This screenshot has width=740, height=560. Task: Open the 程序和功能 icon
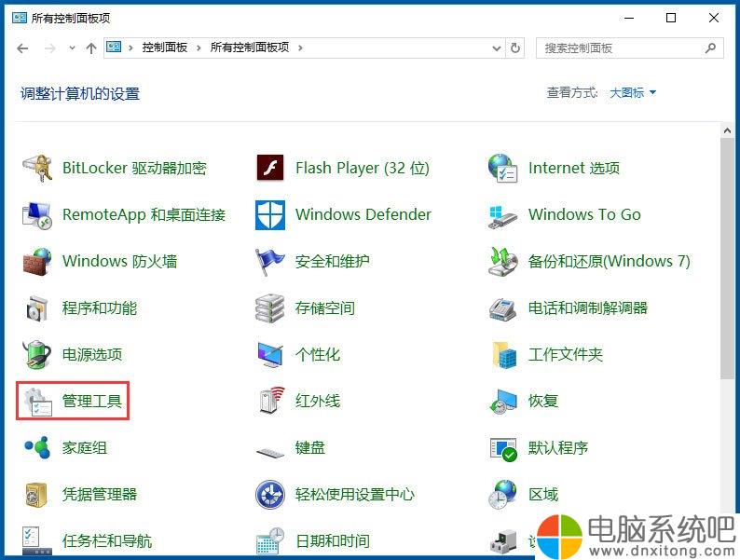click(37, 308)
